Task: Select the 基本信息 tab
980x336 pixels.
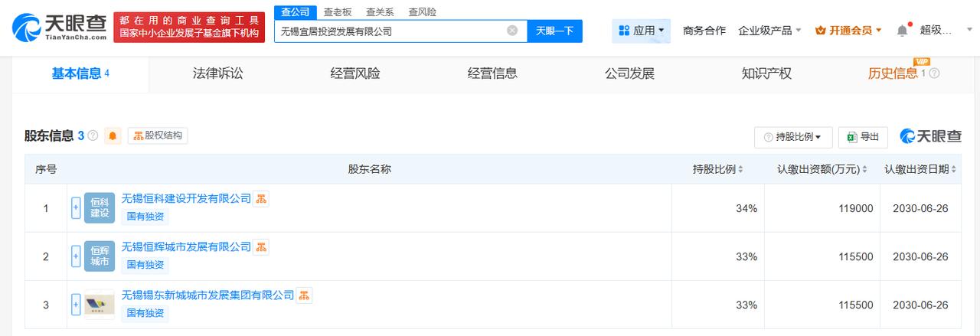Action: point(80,73)
